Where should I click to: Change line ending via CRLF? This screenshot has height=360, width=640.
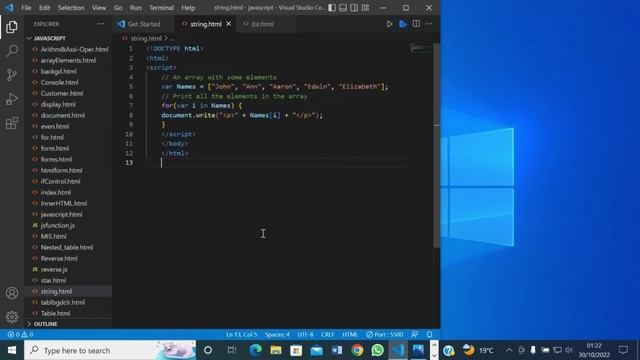point(327,334)
